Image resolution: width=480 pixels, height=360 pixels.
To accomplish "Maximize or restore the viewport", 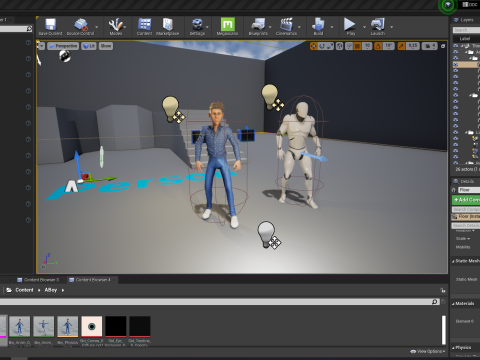I will [x=443, y=46].
